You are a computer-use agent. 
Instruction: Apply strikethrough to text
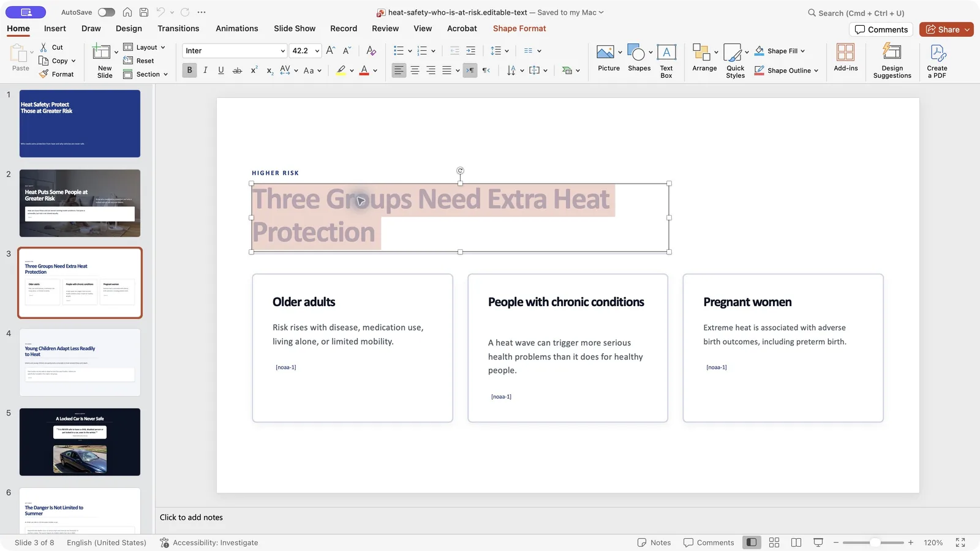point(237,70)
